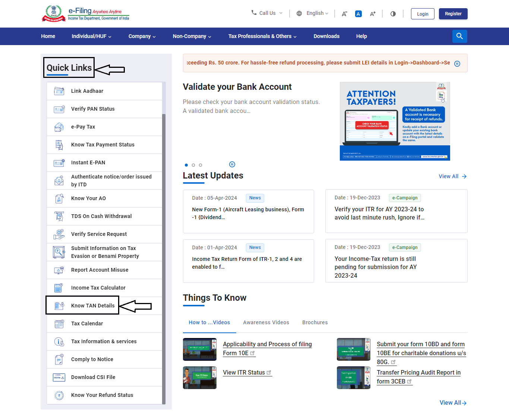509x420 pixels.
Task: Click the Know Your AO icon
Action: (x=59, y=199)
